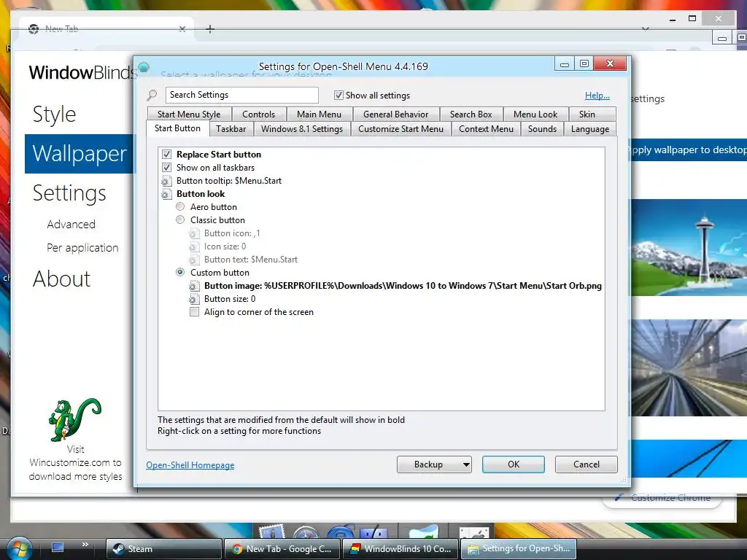Click the Backup button
Screen dimensions: 747x560
point(429,464)
